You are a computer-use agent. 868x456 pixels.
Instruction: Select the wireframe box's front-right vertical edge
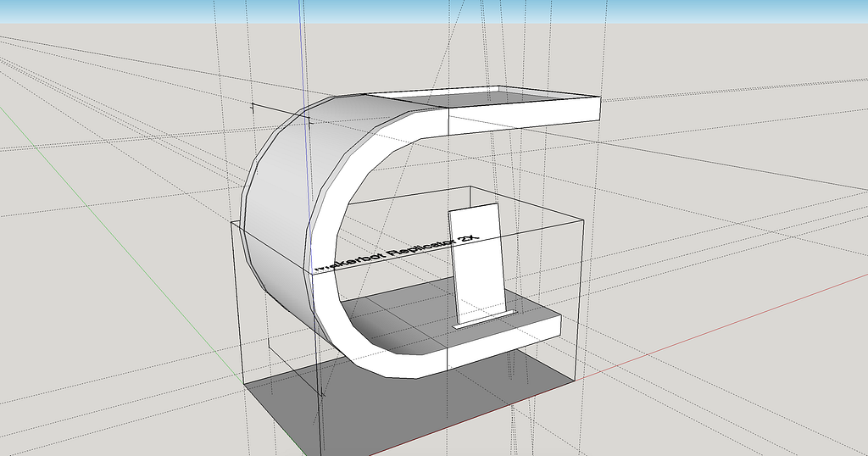click(x=580, y=301)
